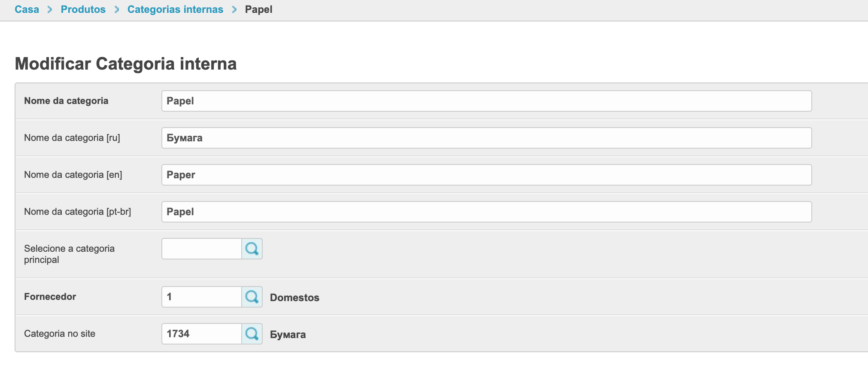The width and height of the screenshot is (868, 372).
Task: Click the Бумага label beside site category
Action: coord(288,335)
